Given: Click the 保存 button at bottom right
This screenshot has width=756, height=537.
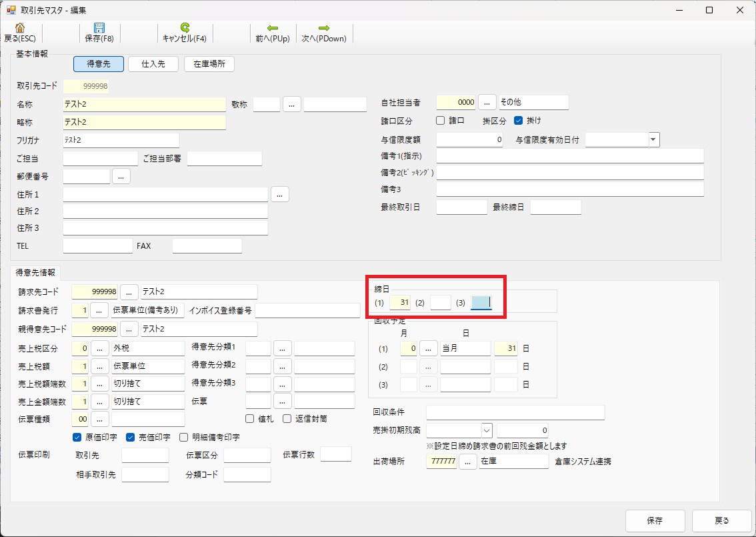Looking at the screenshot, I should (x=655, y=520).
